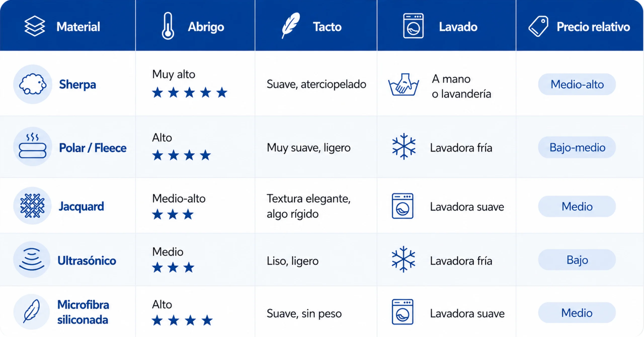644x337 pixels.
Task: Click the price tag icon by Precio relativo
Action: pyautogui.click(x=538, y=26)
